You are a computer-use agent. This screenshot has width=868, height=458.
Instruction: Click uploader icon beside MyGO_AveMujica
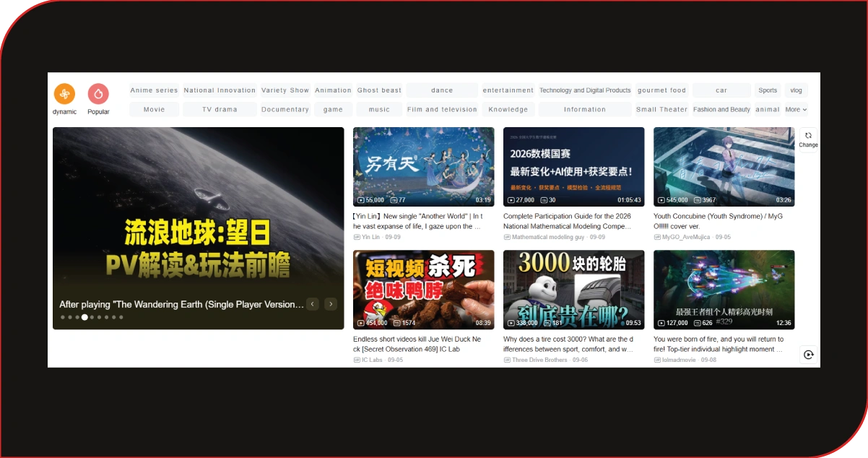(657, 237)
